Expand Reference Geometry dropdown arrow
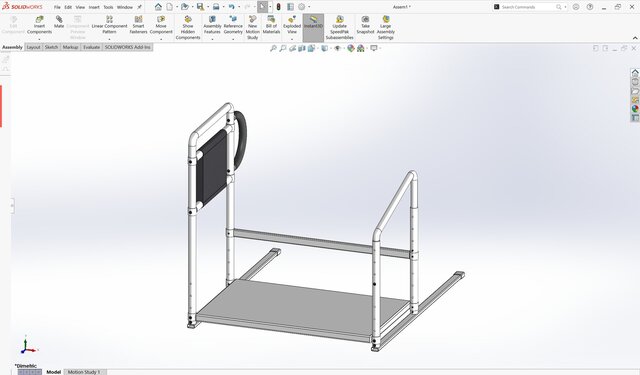640x375 pixels. click(x=233, y=39)
